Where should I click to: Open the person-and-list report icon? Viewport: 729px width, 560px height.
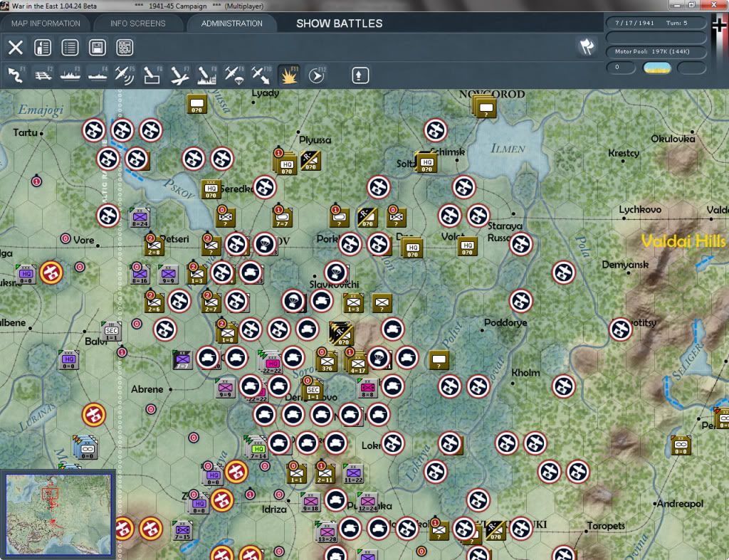pyautogui.click(x=43, y=48)
